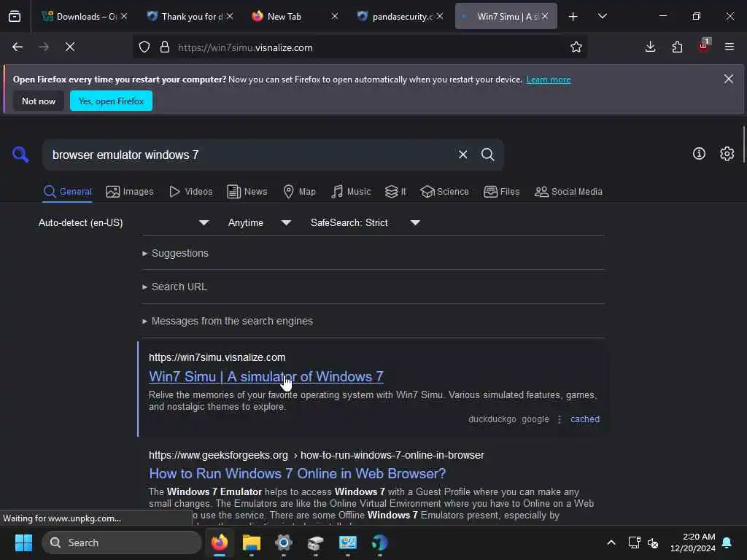View site info via padlock icon
Screen dimensions: 747x560
pos(165,47)
